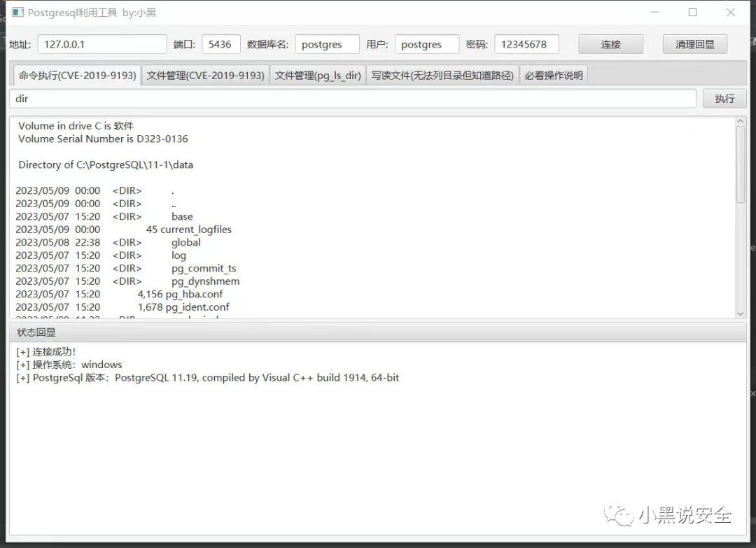Image resolution: width=756 pixels, height=548 pixels.
Task: Open the 必看操作说明 tab
Action: pyautogui.click(x=554, y=75)
